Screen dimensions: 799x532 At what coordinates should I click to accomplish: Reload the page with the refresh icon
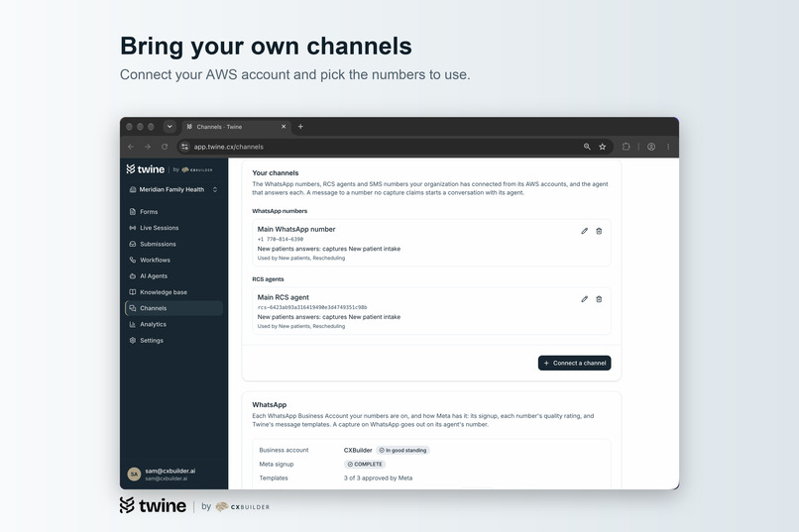click(165, 147)
